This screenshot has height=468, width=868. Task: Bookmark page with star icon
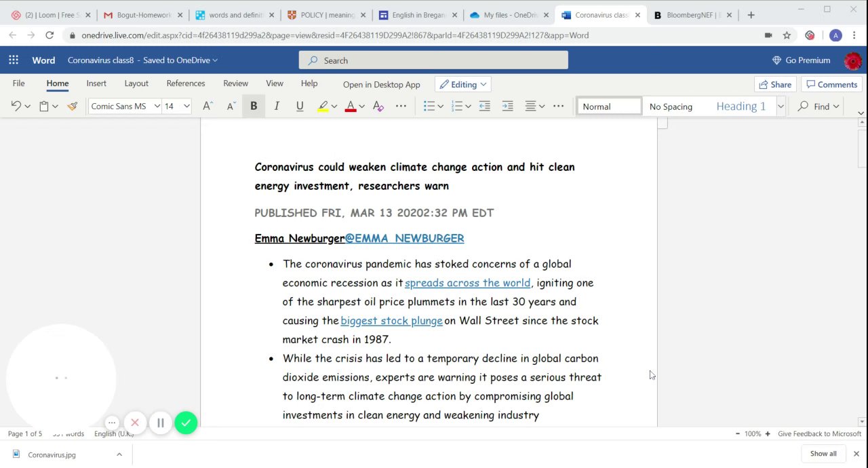click(787, 35)
